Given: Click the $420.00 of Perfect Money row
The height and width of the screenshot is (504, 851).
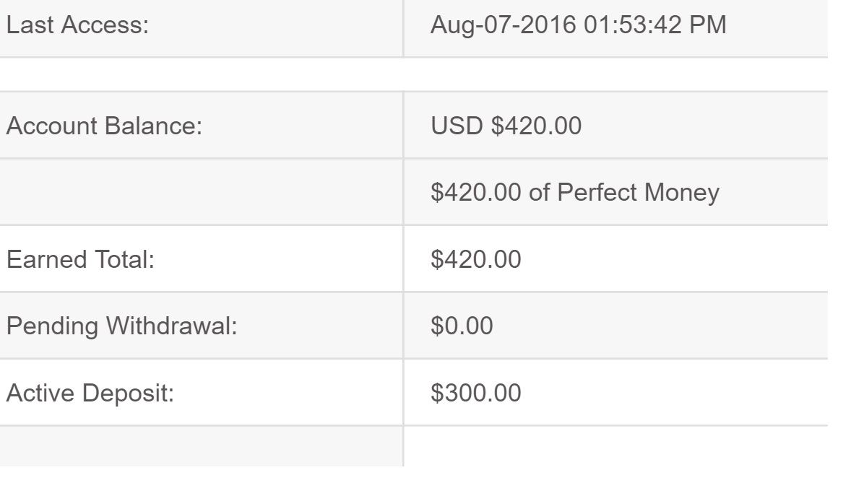Looking at the screenshot, I should click(574, 194).
